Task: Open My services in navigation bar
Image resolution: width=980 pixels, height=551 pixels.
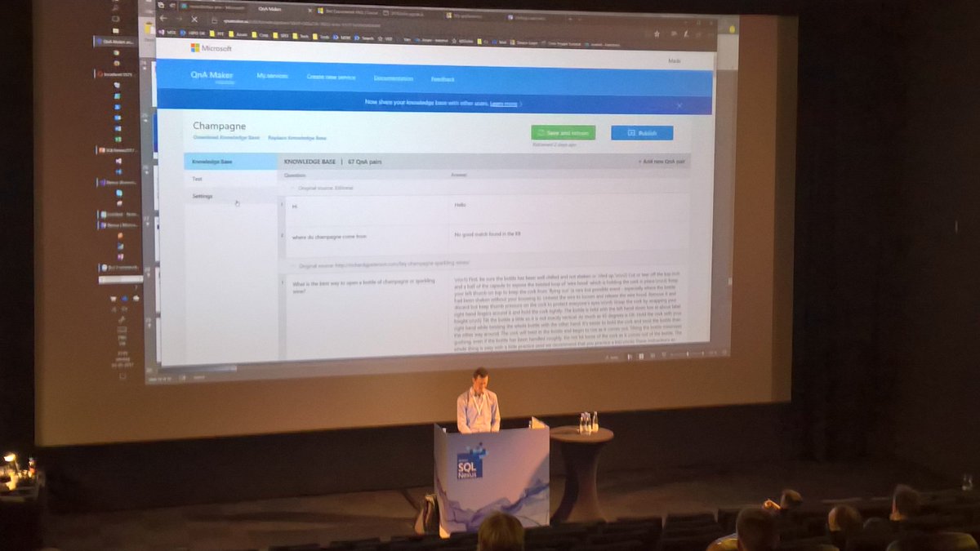Action: (273, 76)
